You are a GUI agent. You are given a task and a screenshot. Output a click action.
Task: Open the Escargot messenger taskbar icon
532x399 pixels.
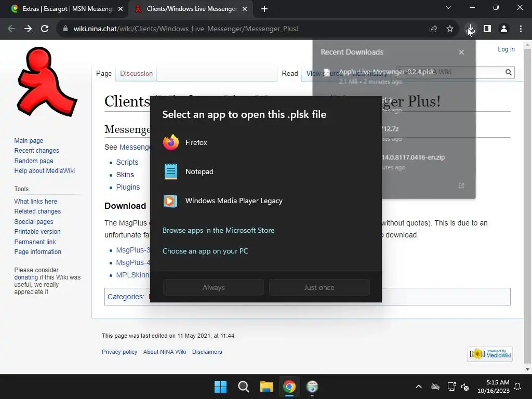coord(312,387)
